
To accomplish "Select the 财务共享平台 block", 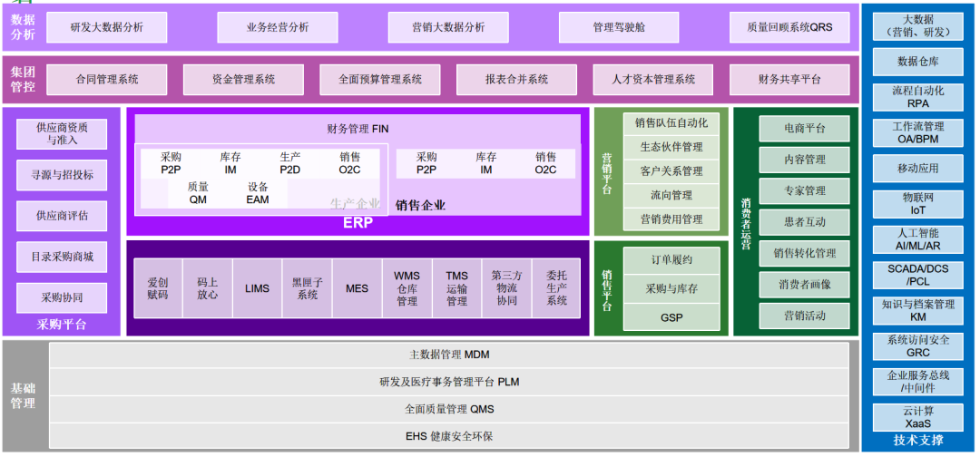I will pyautogui.click(x=789, y=80).
